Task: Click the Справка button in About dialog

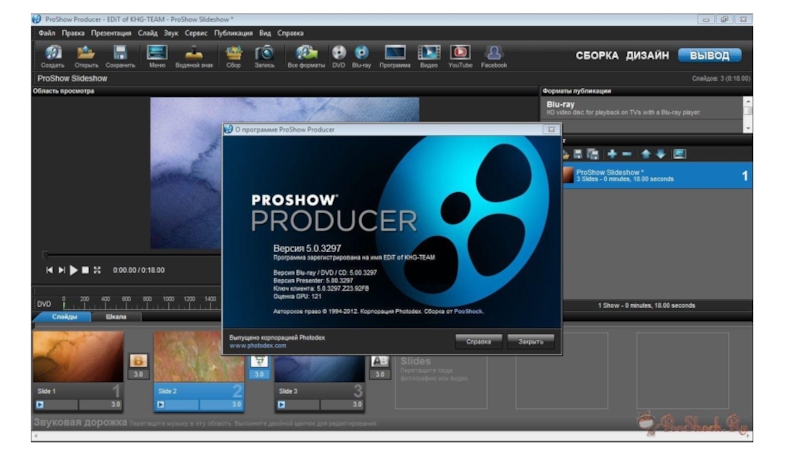Action: click(478, 341)
